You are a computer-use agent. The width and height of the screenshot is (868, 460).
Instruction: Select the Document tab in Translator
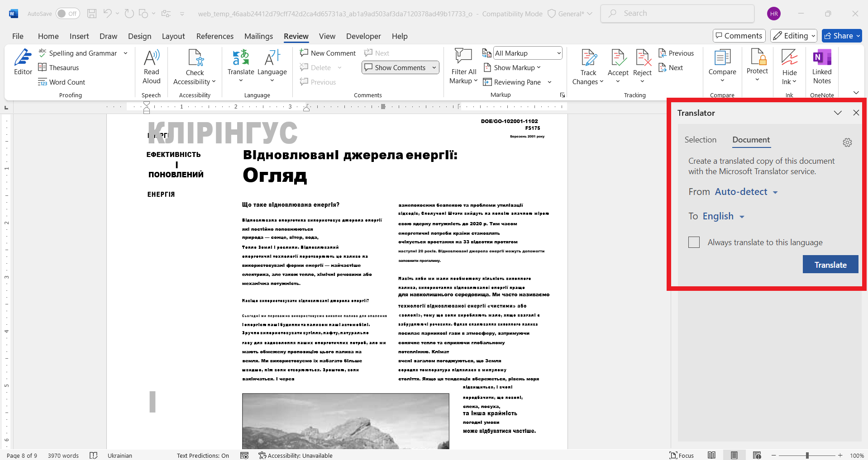pos(751,140)
